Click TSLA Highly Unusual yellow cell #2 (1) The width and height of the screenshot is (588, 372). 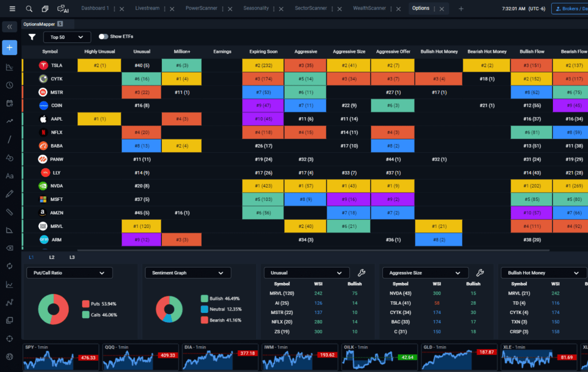click(99, 65)
